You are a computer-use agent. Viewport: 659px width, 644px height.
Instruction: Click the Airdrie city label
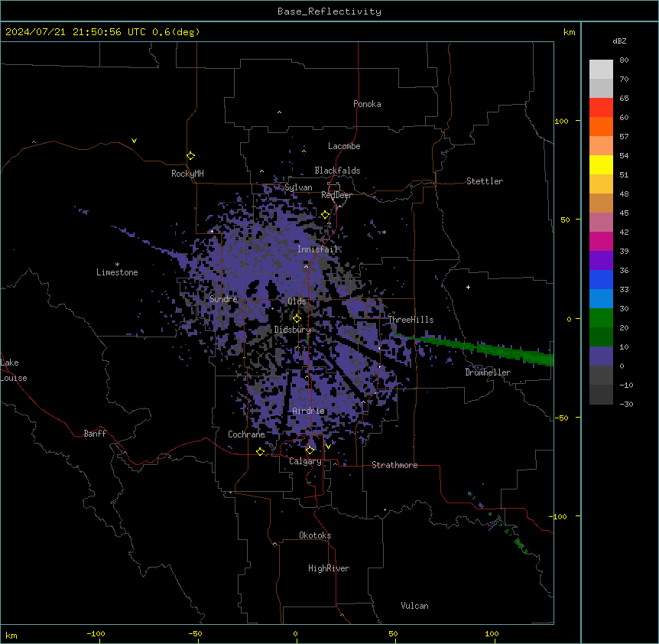(309, 411)
